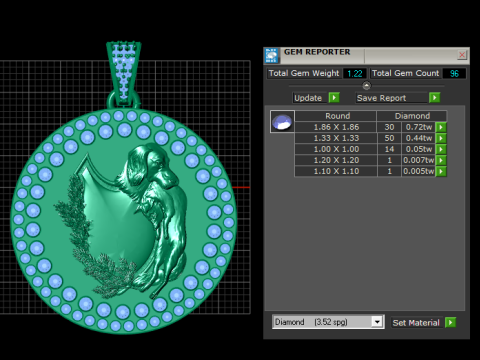Click green arrow for 1.10 X 1.10 row
This screenshot has height=360, width=480.
point(441,171)
